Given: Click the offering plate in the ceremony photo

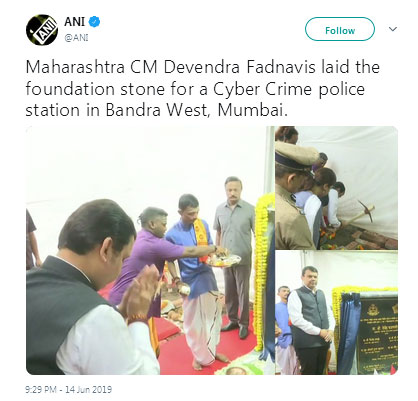Looking at the screenshot, I should (x=223, y=261).
